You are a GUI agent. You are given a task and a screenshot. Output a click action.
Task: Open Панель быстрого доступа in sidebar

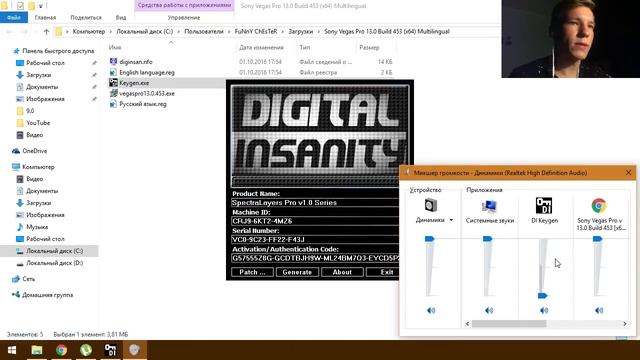tap(58, 51)
